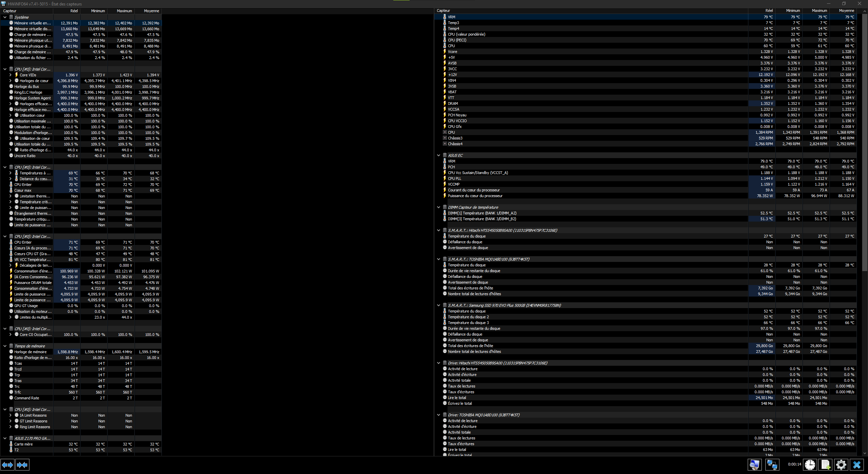Click the elapsed timer 0:00:14 display
The width and height of the screenshot is (868, 474).
point(794,464)
